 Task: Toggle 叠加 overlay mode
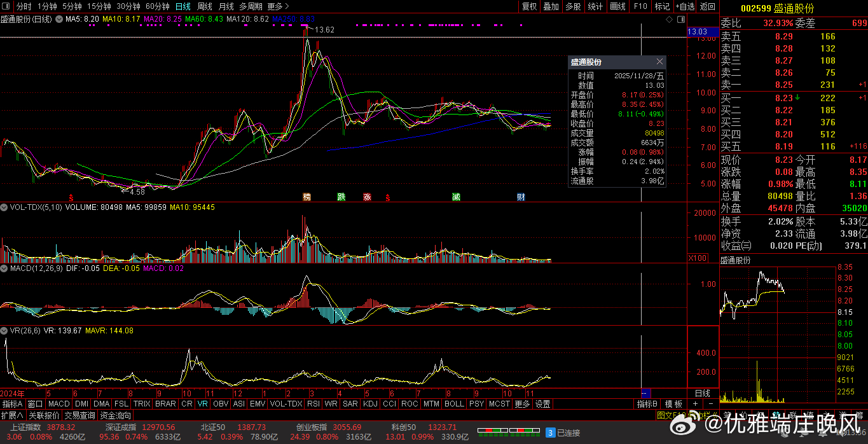(551, 6)
